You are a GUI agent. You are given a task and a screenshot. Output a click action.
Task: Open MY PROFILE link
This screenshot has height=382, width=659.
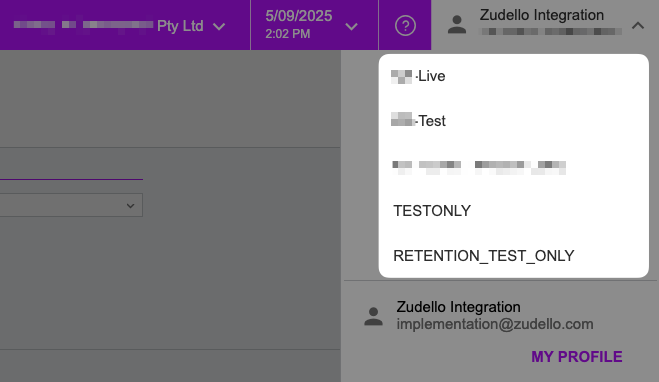click(576, 357)
